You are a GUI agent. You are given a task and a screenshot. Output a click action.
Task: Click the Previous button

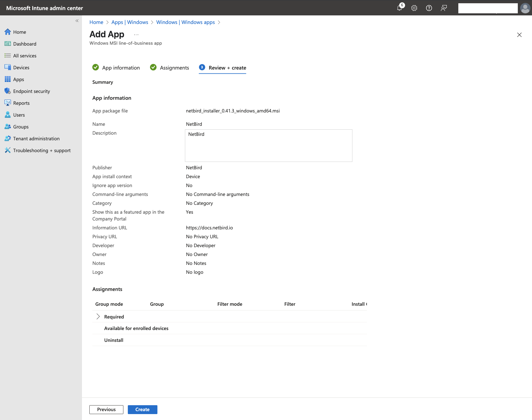pos(106,409)
